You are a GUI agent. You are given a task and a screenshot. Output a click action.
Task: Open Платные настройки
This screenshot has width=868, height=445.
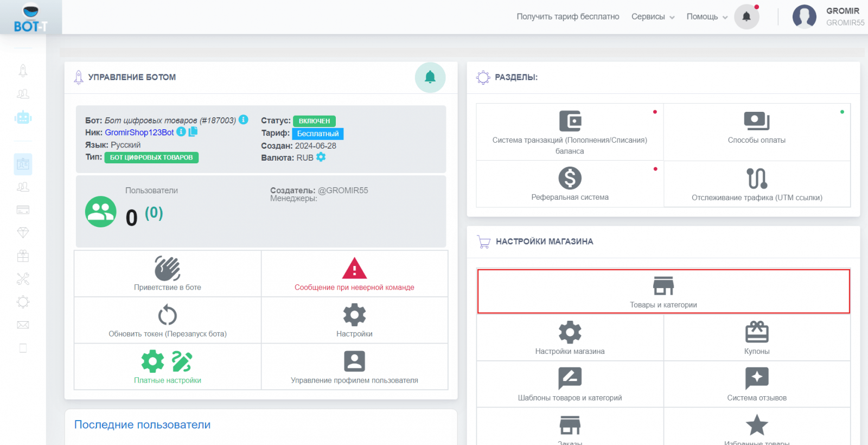point(168,367)
